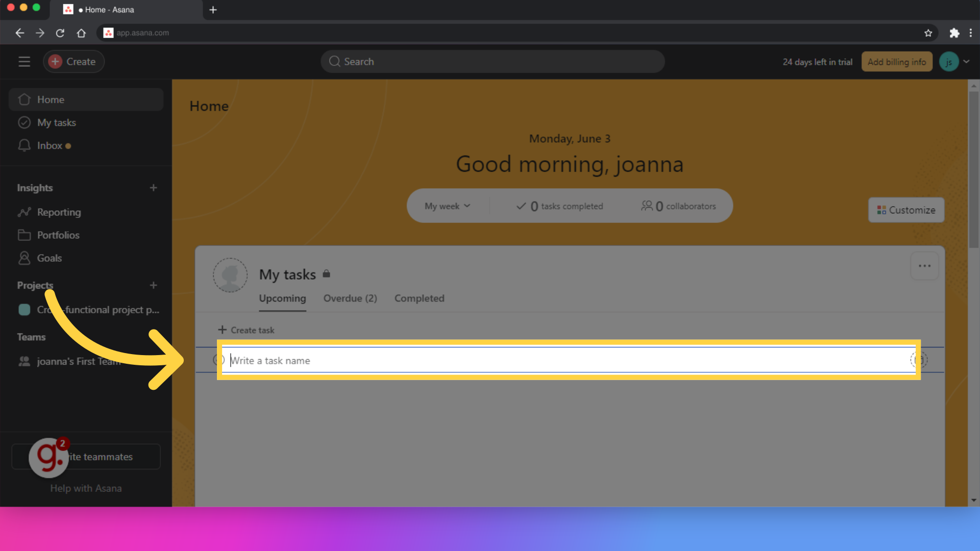Focus the Search bar
This screenshot has height=551, width=980.
(493, 62)
